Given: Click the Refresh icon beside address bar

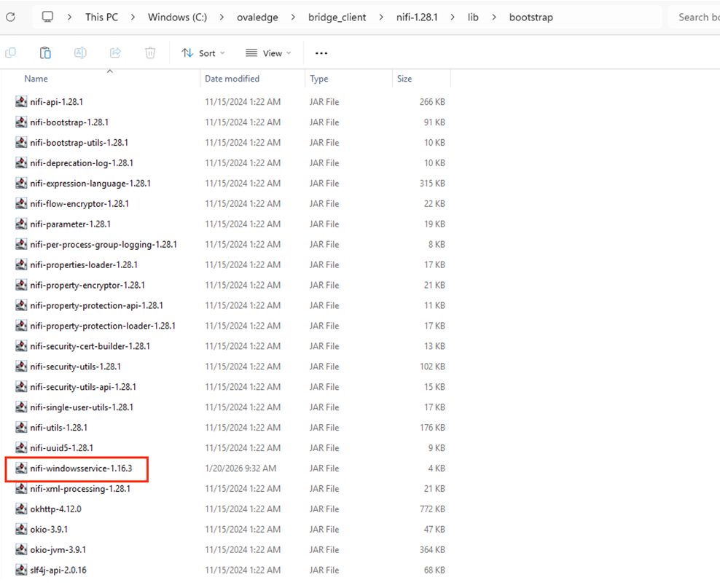Looking at the screenshot, I should click(x=12, y=17).
